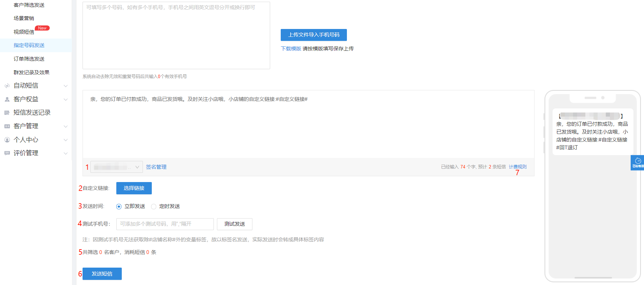Click the 测试手机号 input field

click(165, 224)
